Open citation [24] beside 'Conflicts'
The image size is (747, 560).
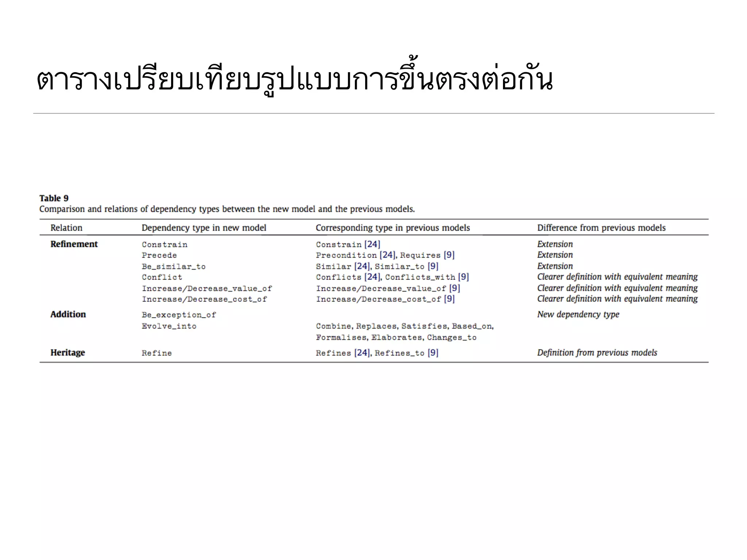372,277
